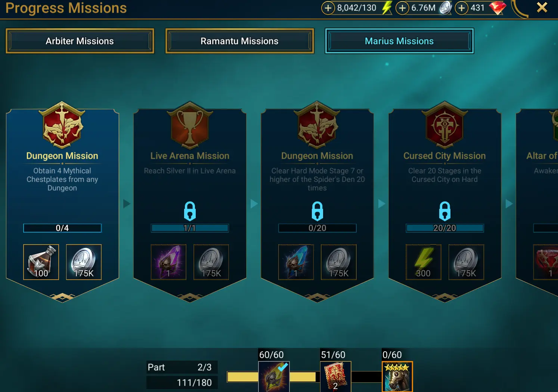Add silver using the plus button

402,8
